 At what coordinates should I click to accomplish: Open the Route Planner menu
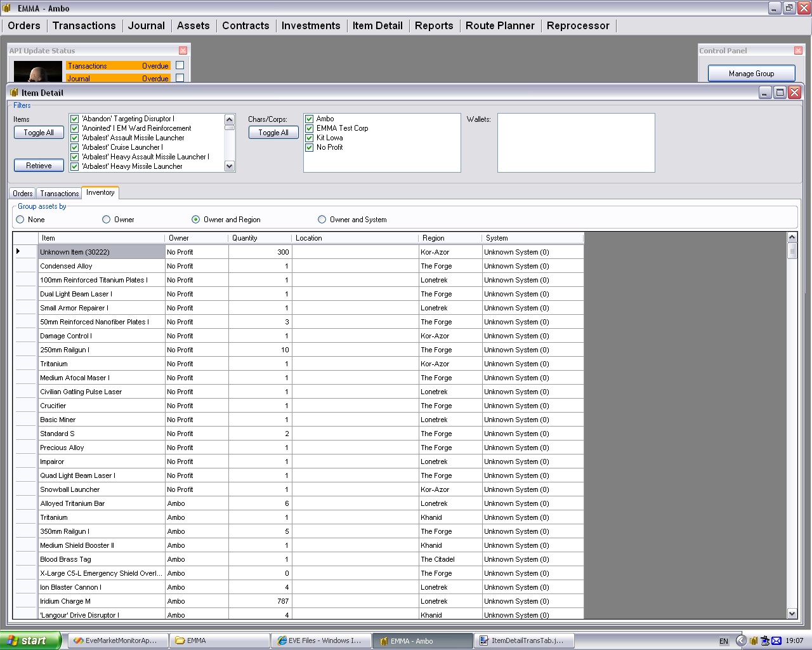pos(499,25)
